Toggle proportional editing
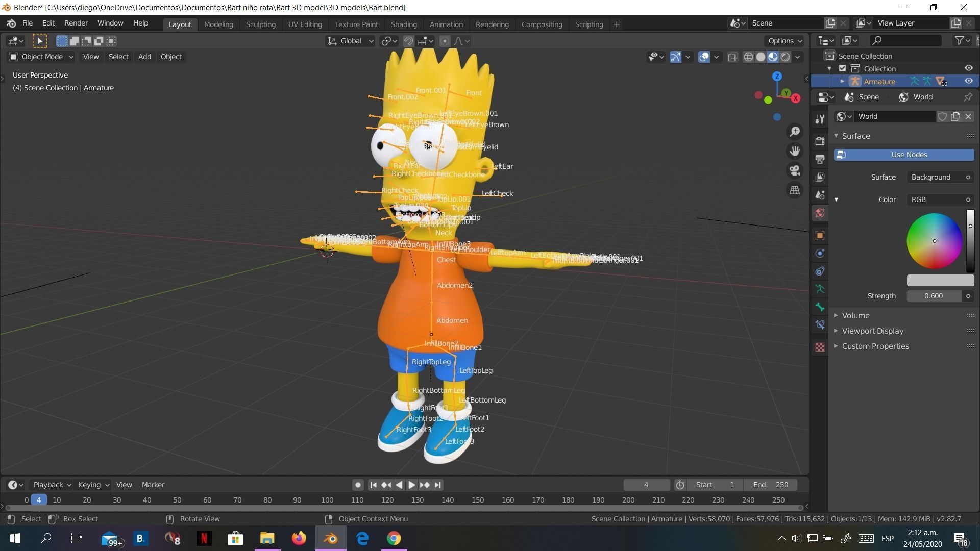 click(445, 41)
